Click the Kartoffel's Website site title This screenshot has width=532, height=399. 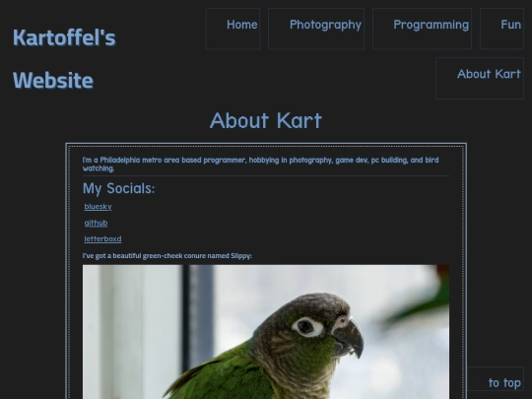[64, 59]
